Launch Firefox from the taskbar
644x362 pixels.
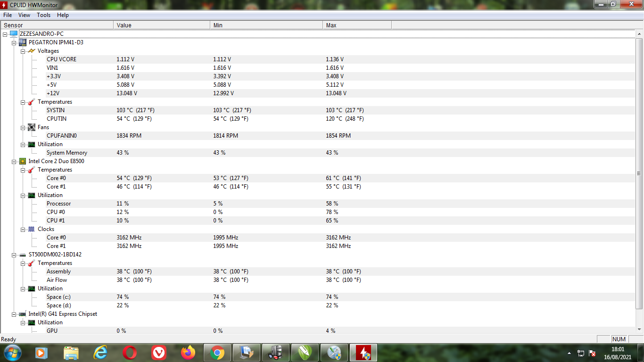click(x=188, y=352)
